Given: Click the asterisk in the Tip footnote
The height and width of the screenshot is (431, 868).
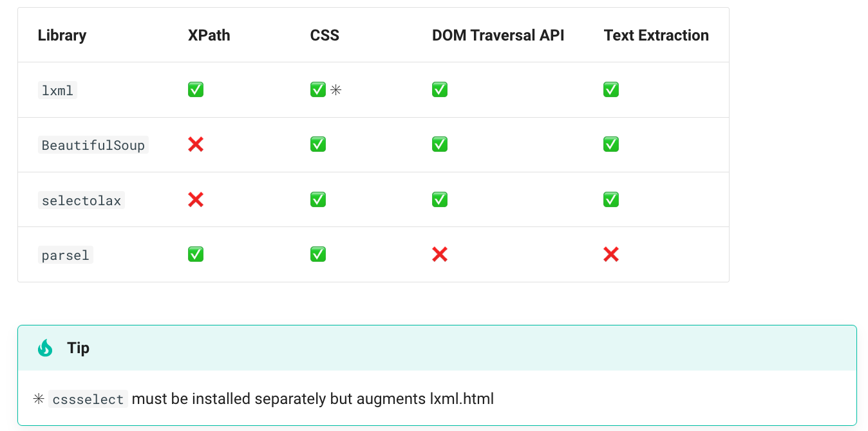Looking at the screenshot, I should [39, 399].
